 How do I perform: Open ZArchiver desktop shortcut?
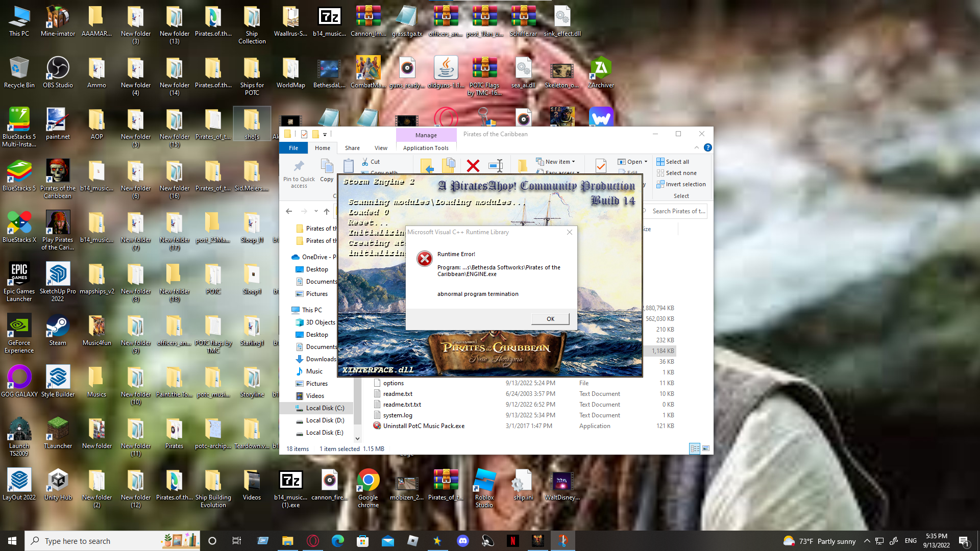601,73
